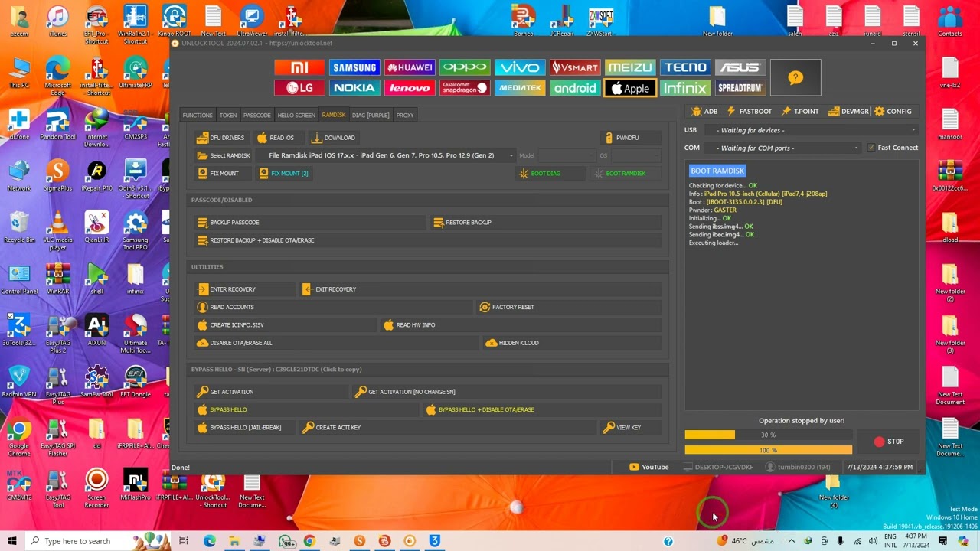Open the Select RAMDISK file dropdown
This screenshot has height=551, width=980.
[x=387, y=155]
